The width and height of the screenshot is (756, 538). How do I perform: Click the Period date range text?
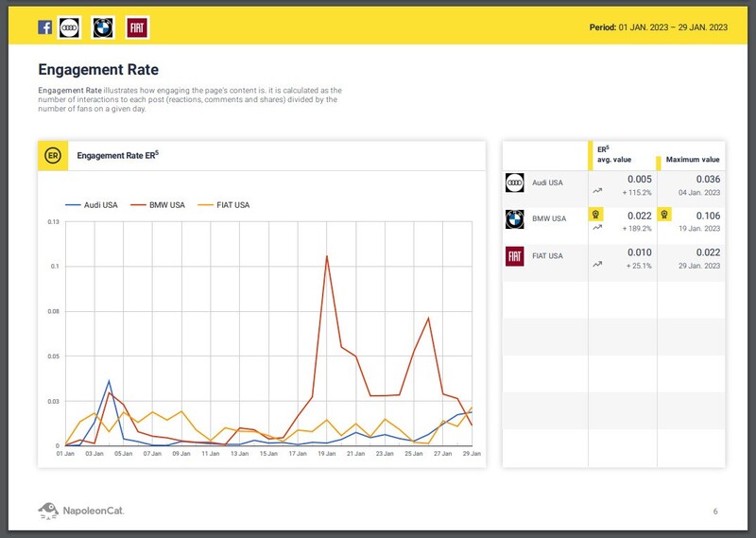pos(658,27)
